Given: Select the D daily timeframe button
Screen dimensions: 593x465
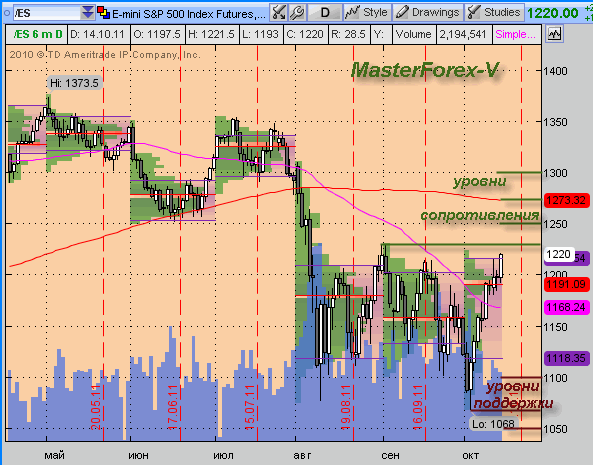Looking at the screenshot, I should point(325,13).
